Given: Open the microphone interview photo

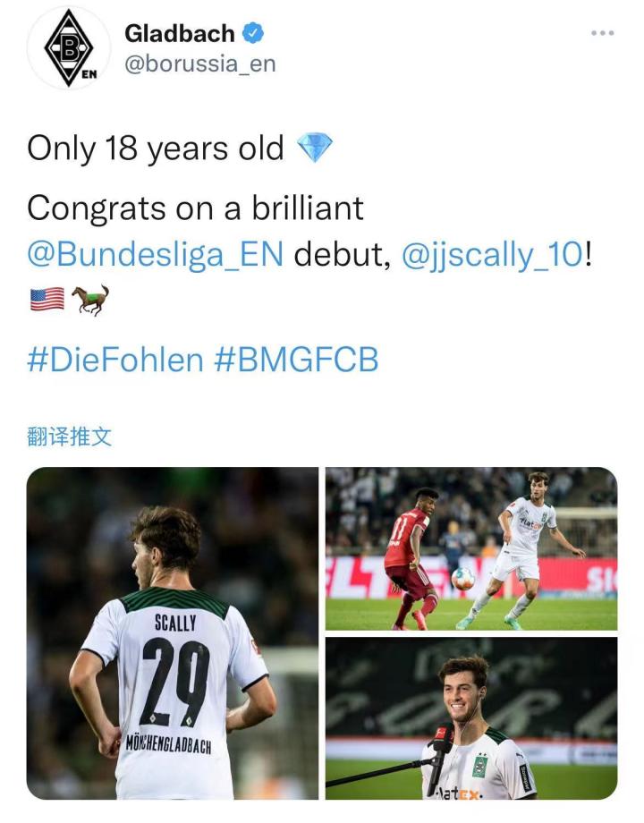Looking at the screenshot, I should click(x=470, y=718).
